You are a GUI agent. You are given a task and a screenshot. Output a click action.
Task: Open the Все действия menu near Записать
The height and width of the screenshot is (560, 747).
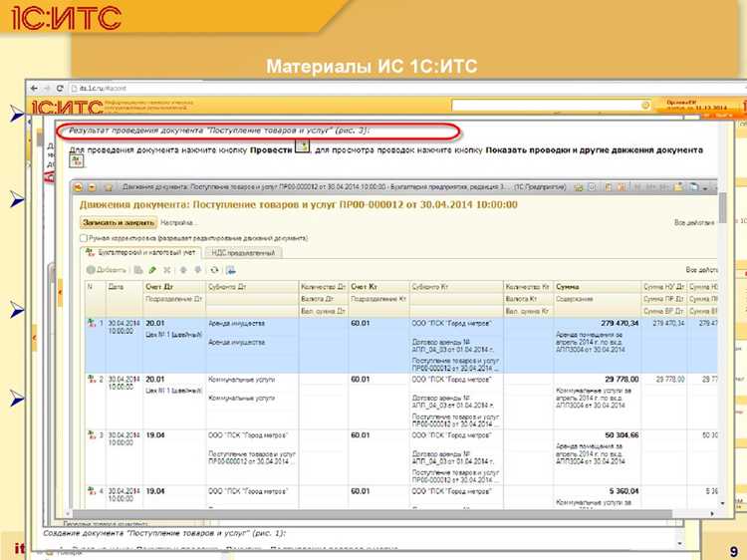pos(694,222)
